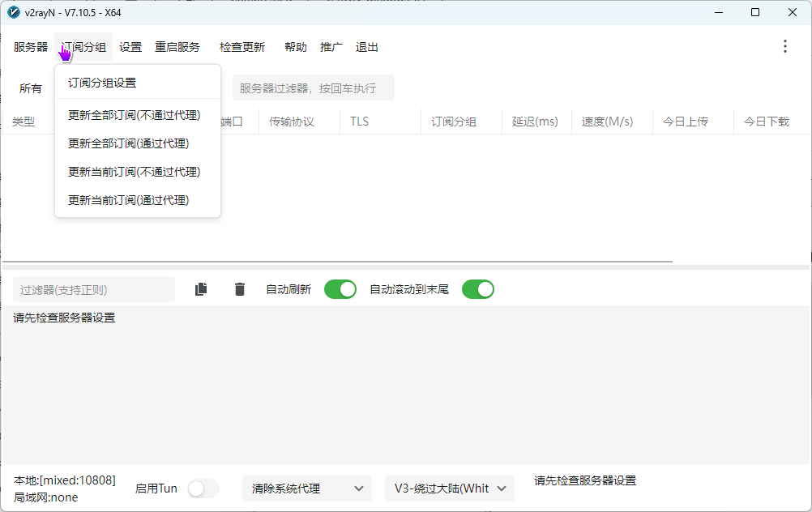This screenshot has width=812, height=512.
Task: Open the 清除系统代理 dropdown
Action: (307, 489)
